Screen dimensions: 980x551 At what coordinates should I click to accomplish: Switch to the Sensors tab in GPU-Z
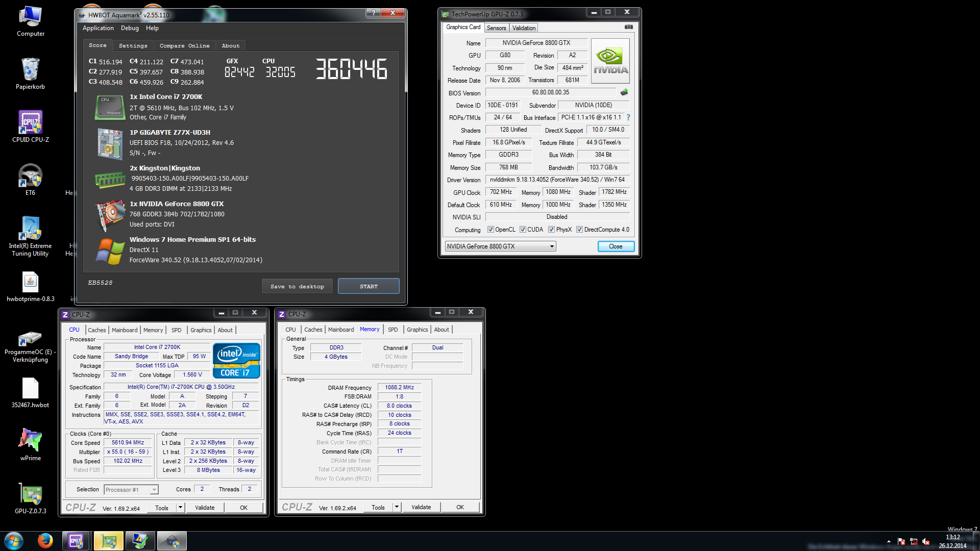[x=496, y=28]
